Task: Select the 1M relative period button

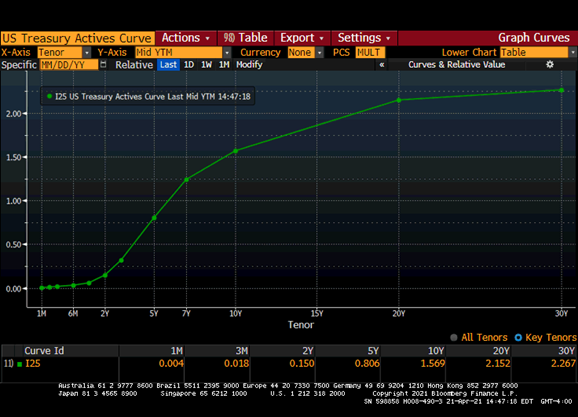Action: [x=224, y=65]
